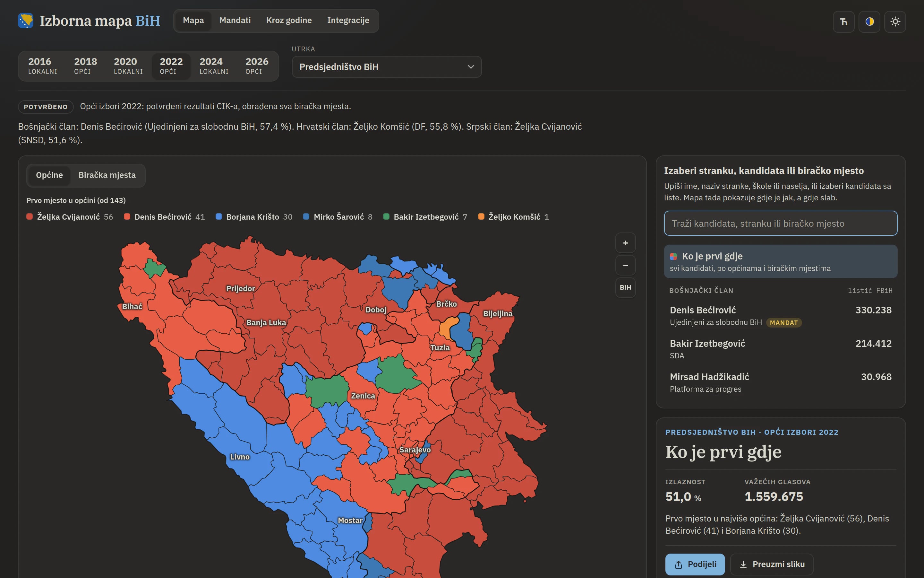924x578 pixels.
Task: Click the POTVRĐENO status badge
Action: click(46, 107)
